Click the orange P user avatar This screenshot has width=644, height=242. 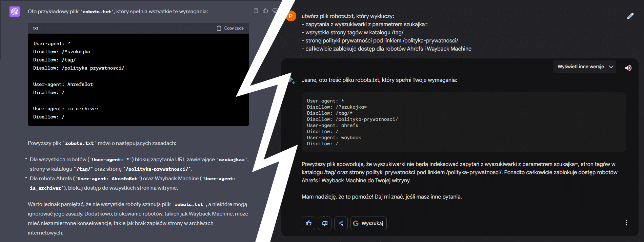point(291,16)
